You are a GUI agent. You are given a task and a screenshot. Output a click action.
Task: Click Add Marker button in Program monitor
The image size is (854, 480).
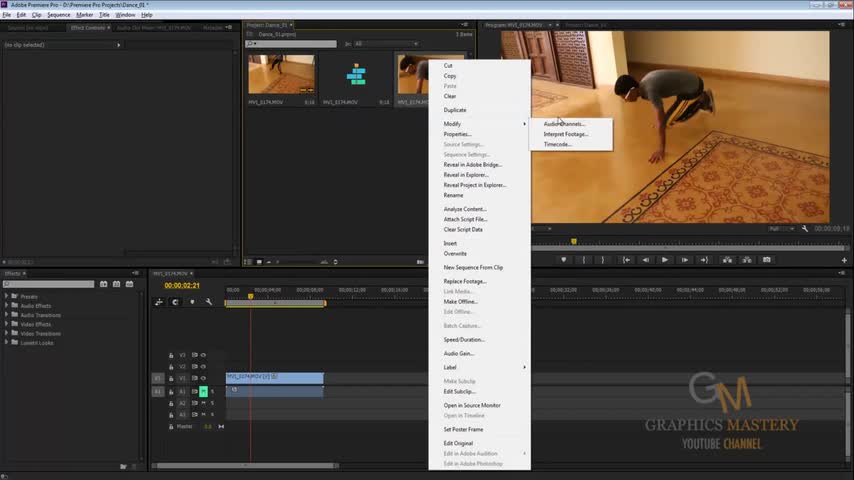[564, 260]
